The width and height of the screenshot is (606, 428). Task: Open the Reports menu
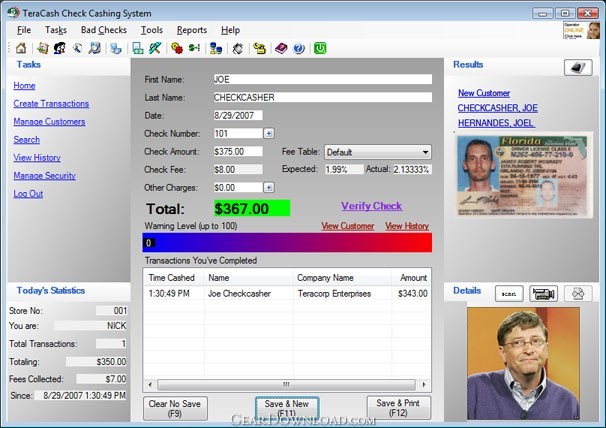[192, 30]
